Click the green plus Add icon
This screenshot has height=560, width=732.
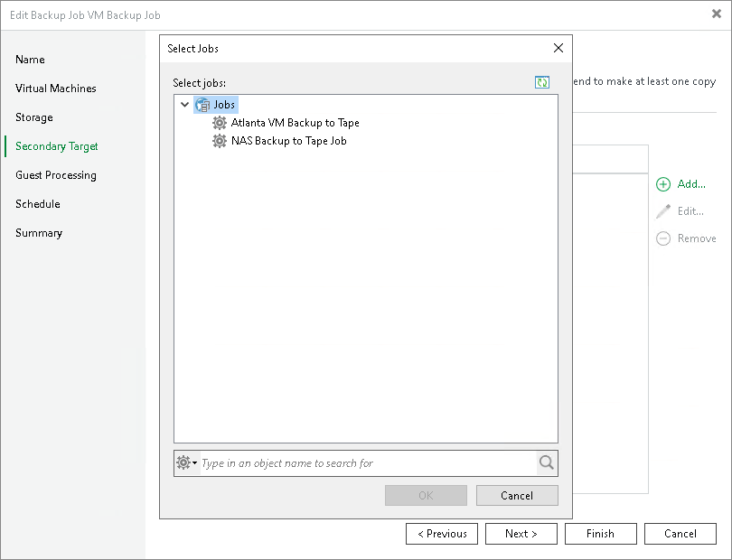(663, 184)
